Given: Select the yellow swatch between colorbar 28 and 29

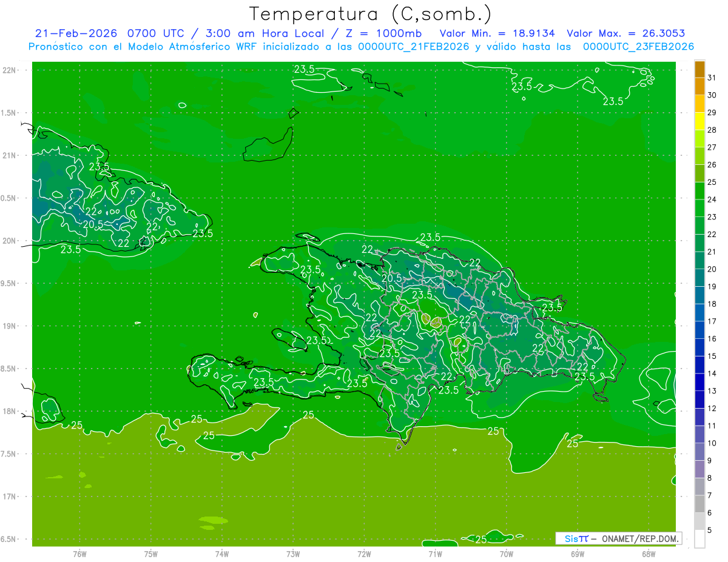Looking at the screenshot, I should click(x=699, y=121).
